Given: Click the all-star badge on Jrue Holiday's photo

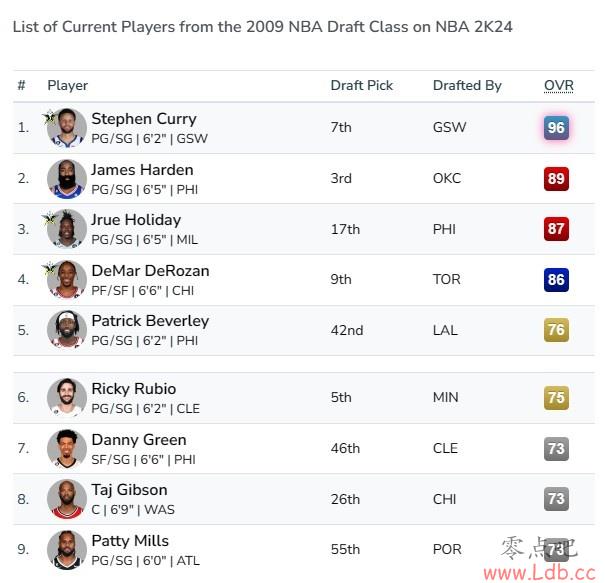Looking at the screenshot, I should (x=49, y=218).
